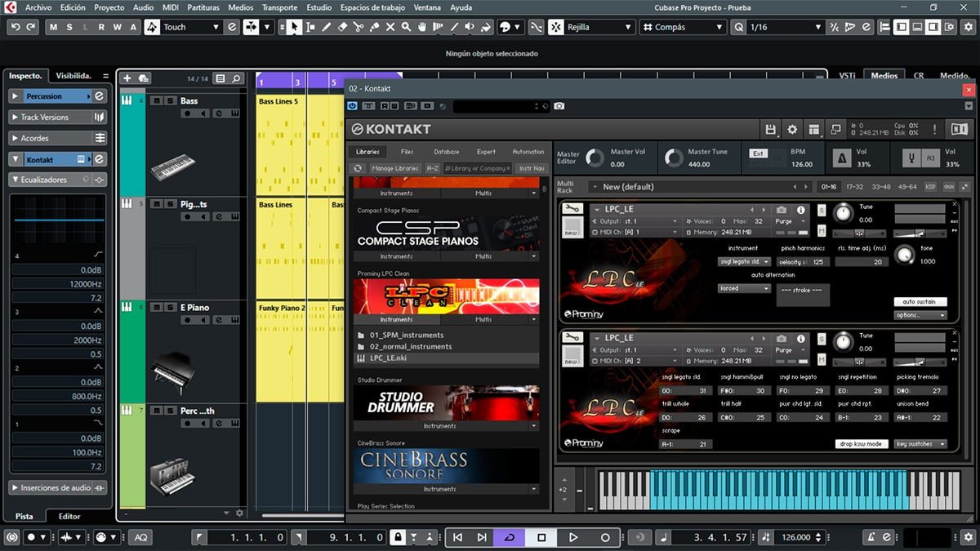Click the auto sustain button

coord(920,302)
